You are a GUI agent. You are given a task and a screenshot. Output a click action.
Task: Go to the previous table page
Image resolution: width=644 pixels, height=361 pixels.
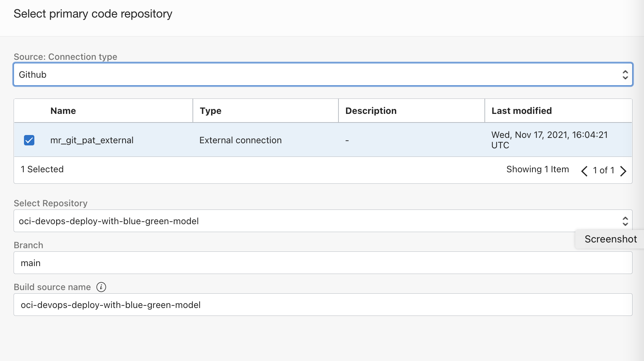[x=584, y=171]
